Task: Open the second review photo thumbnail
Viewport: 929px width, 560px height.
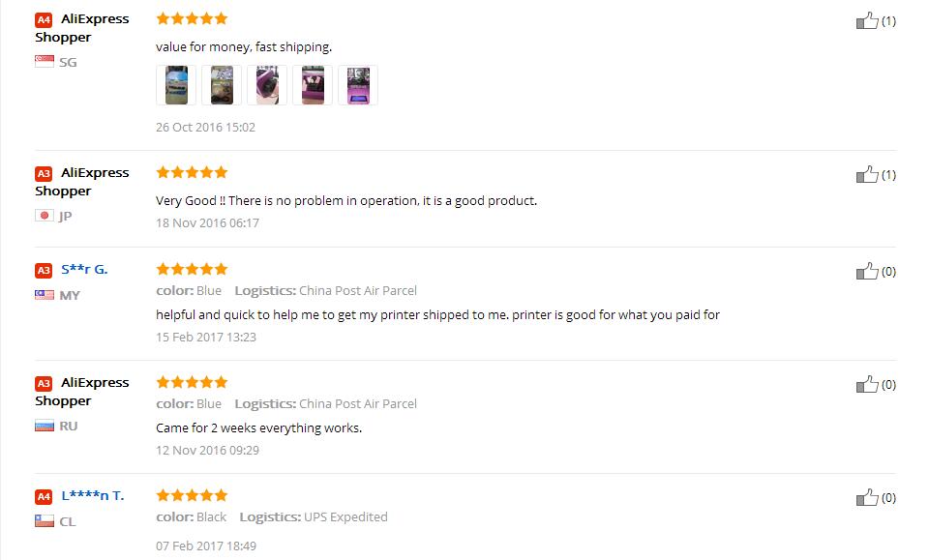Action: [222, 85]
